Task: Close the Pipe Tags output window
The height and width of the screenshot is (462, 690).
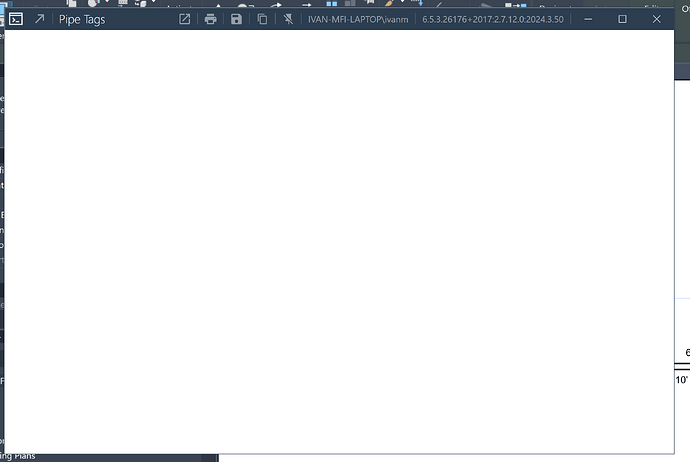Action: 657,19
